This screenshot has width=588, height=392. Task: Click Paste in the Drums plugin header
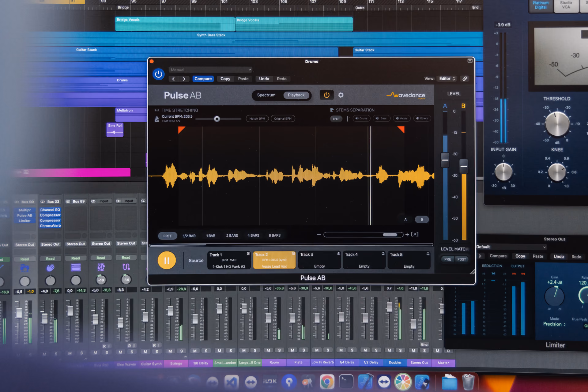pyautogui.click(x=243, y=79)
